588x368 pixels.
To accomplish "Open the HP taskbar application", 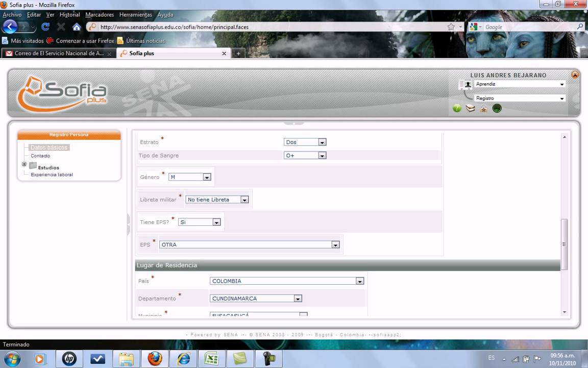I will point(69,359).
